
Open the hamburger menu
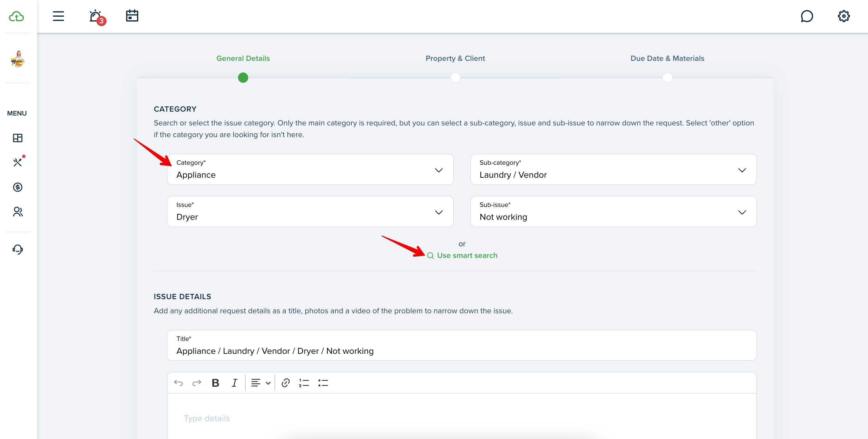(58, 16)
